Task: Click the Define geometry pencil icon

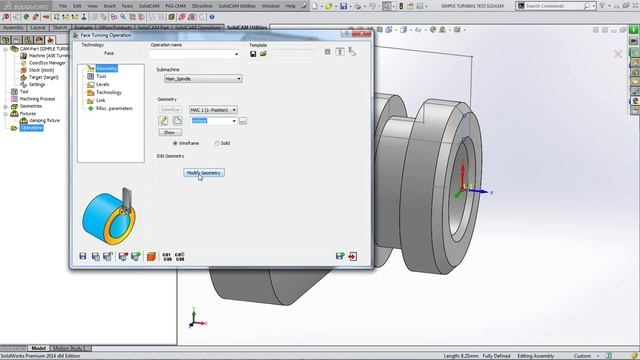Action: click(x=164, y=121)
